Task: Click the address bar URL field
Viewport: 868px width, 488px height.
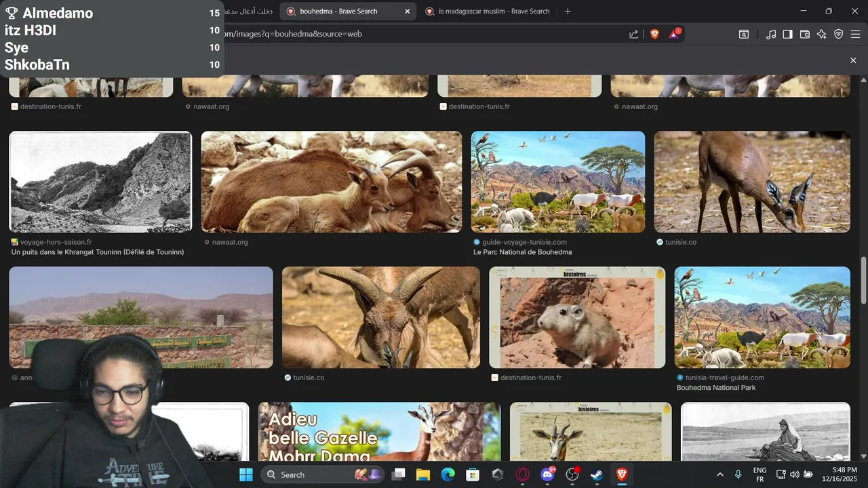Action: pos(420,34)
